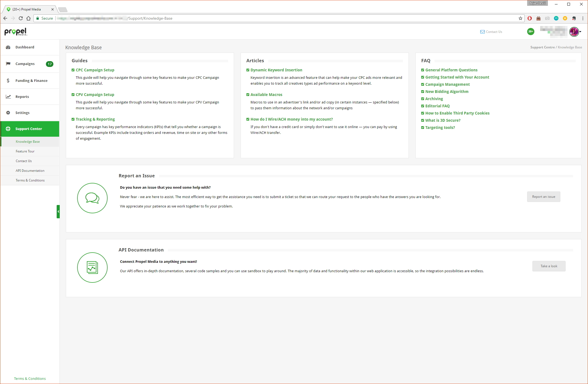Open API Documentation sidebar submenu item
Screen dimensions: 588x384
point(30,171)
